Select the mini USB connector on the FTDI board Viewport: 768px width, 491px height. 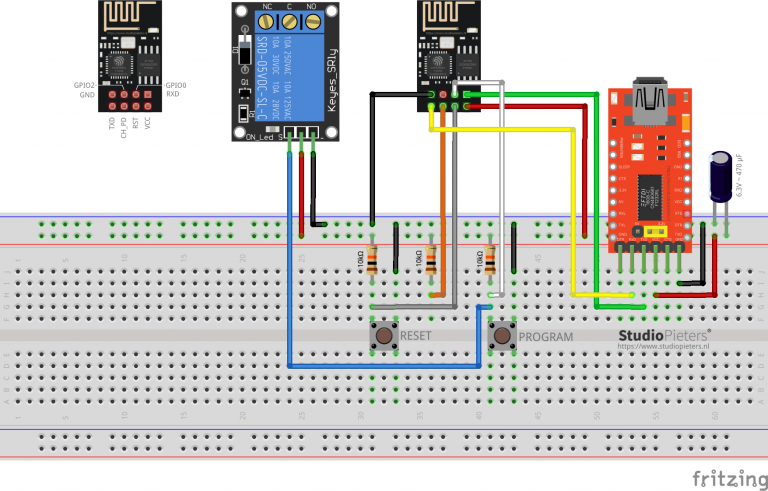650,100
